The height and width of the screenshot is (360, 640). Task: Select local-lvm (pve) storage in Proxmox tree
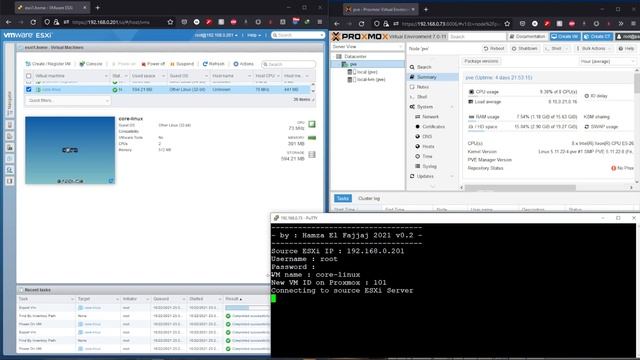coord(371,80)
